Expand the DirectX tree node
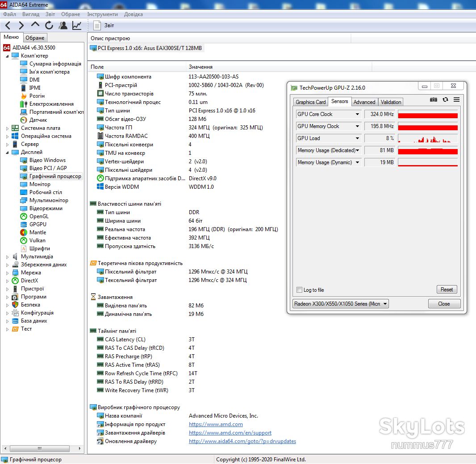This screenshot has width=476, height=464. click(x=7, y=281)
